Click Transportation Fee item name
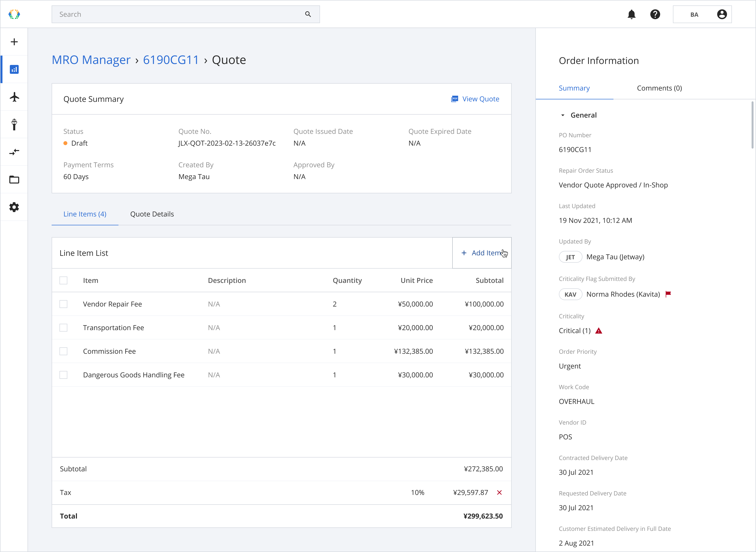Image resolution: width=756 pixels, height=552 pixels. tap(114, 328)
